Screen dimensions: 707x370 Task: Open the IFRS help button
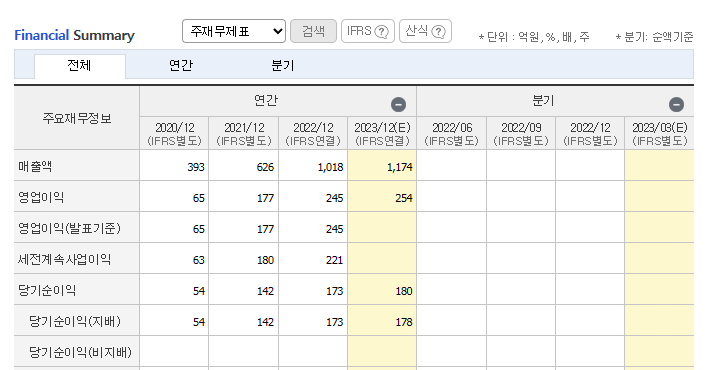[368, 31]
